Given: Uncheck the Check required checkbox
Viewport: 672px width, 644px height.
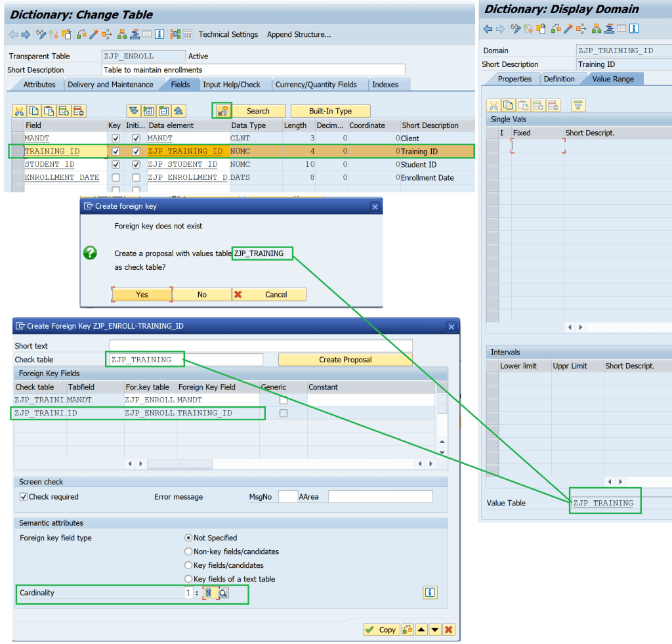Looking at the screenshot, I should point(24,497).
